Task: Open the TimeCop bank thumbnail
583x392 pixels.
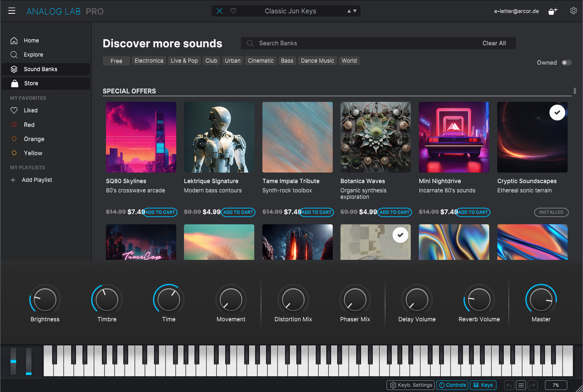Action: tap(141, 242)
